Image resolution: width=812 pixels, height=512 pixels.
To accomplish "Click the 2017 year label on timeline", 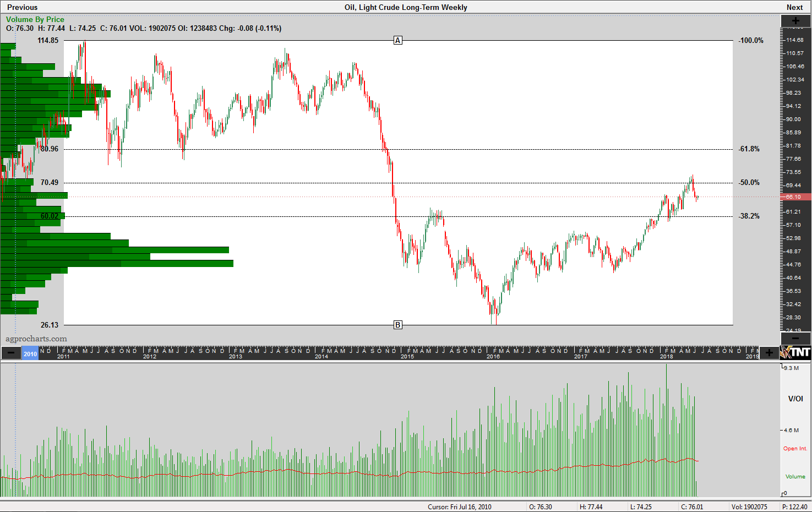I will (581, 356).
